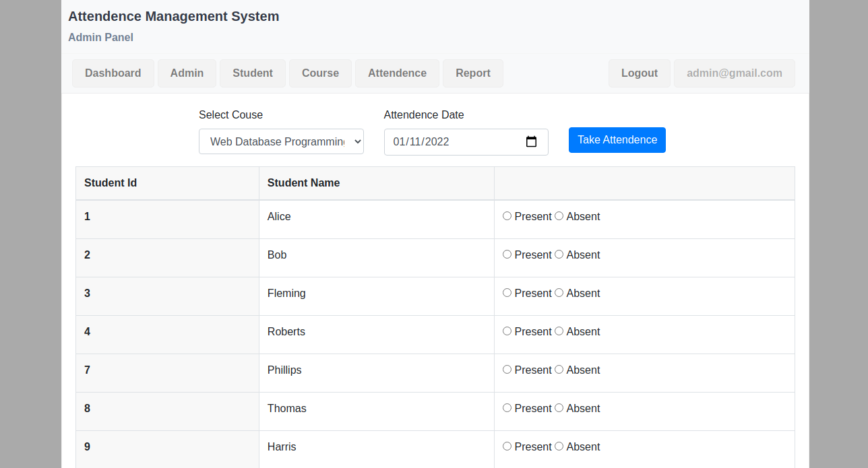Set Roberts to Absent
The height and width of the screenshot is (468, 868).
[559, 331]
